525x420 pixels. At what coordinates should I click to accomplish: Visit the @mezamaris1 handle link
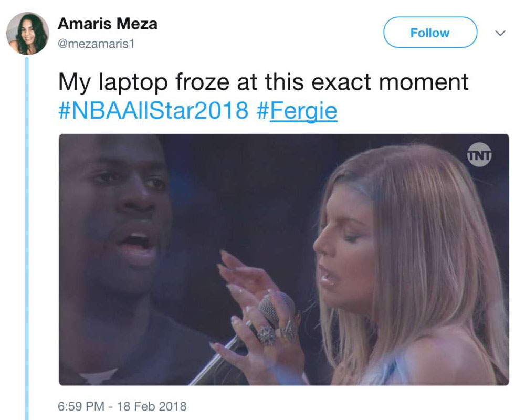click(96, 44)
